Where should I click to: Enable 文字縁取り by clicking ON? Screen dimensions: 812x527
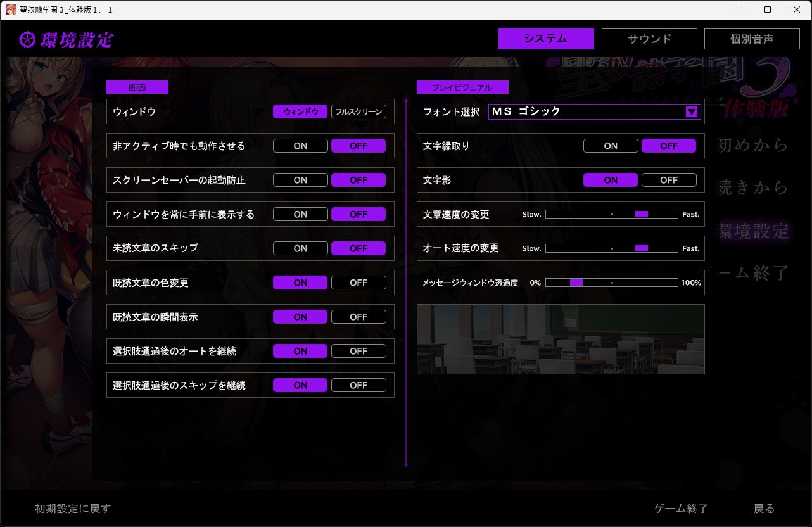tap(611, 146)
